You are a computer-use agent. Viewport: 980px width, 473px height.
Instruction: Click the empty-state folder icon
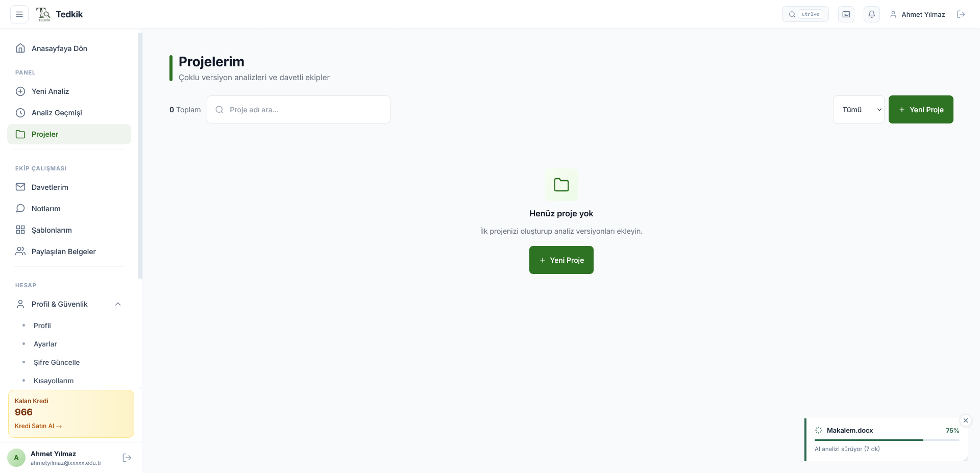[561, 185]
